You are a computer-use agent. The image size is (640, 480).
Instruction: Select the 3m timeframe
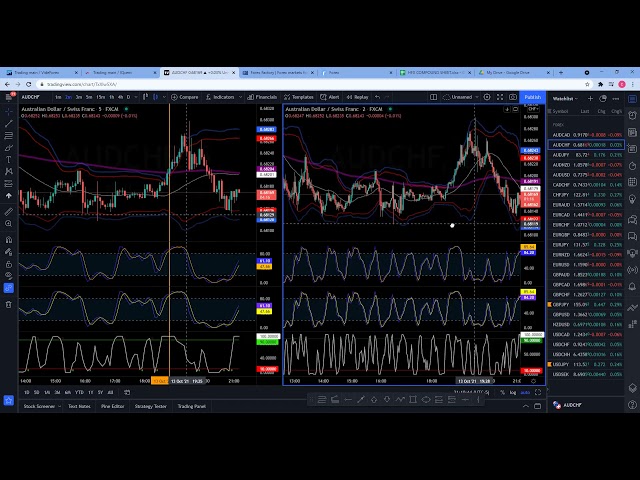coord(79,97)
